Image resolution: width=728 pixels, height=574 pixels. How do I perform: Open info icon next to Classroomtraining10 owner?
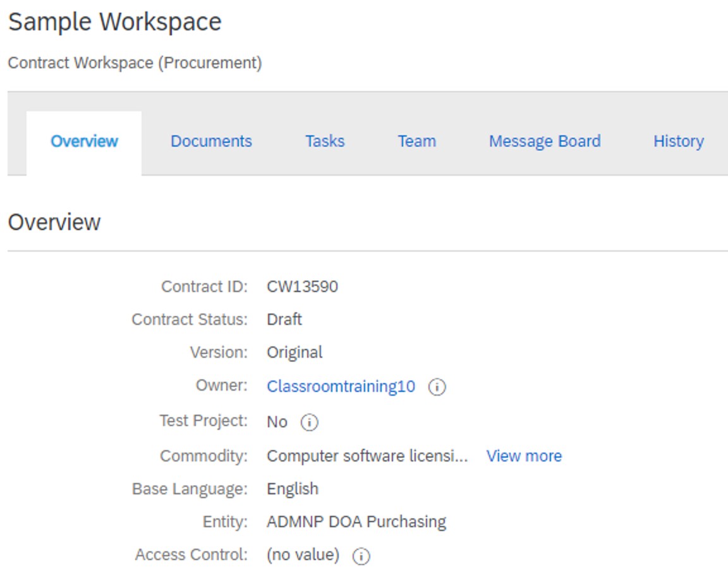click(x=437, y=387)
